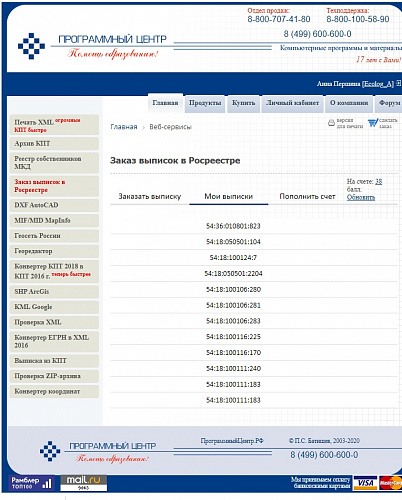The height and width of the screenshot is (500, 402).
Task: Switch to the Пополнить счет tab
Action: 307,196
